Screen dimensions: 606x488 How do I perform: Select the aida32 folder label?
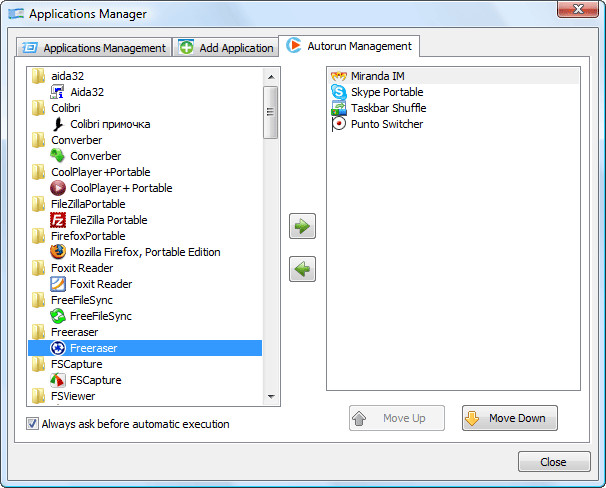pyautogui.click(x=68, y=76)
